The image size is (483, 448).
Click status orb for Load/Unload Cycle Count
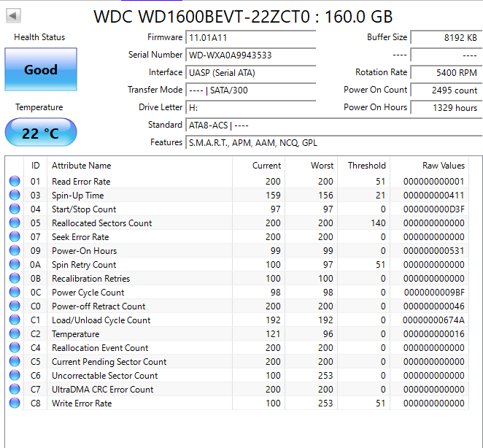[x=15, y=320]
